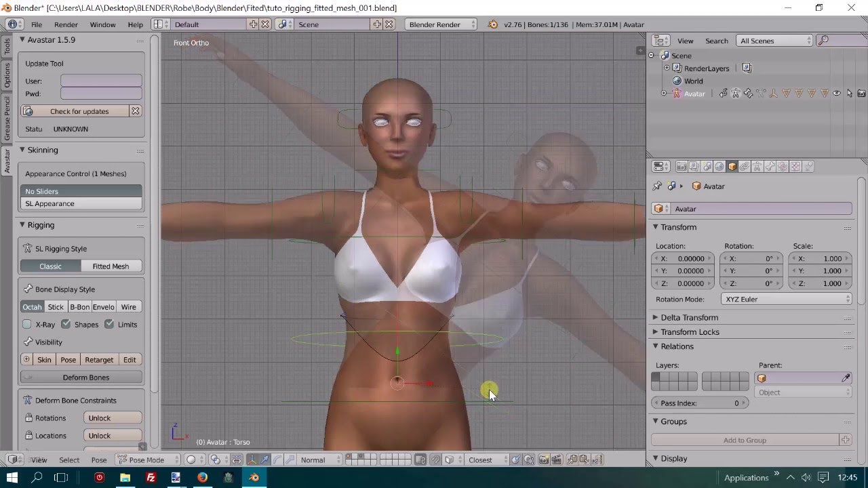Screen dimensions: 868x488
Task: Open the All Scenes outliner display dropdown
Action: (774, 41)
